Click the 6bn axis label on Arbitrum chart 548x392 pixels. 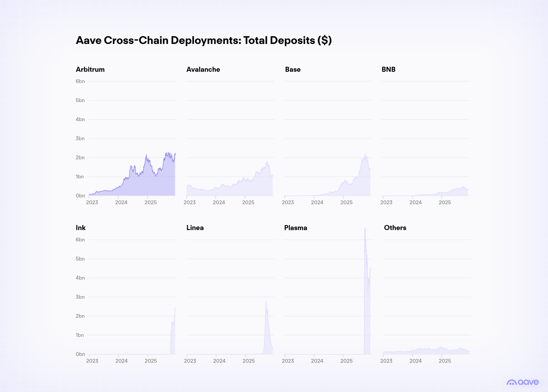pyautogui.click(x=80, y=81)
